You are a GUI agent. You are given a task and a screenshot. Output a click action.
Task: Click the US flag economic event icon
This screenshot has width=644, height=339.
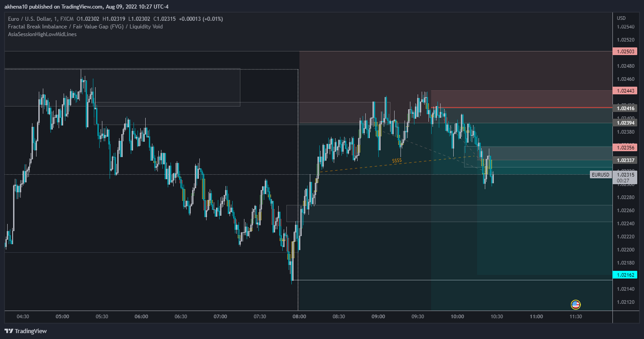(x=575, y=305)
